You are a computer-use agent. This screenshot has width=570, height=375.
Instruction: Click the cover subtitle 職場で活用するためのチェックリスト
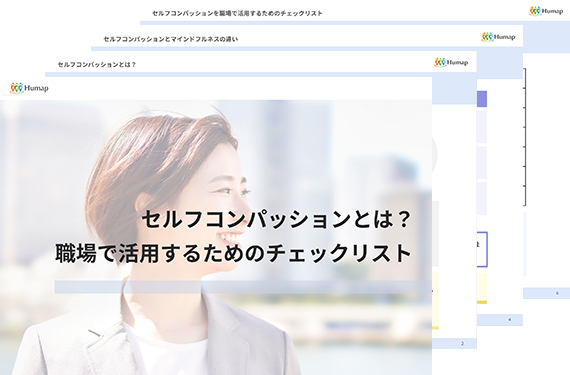click(x=233, y=253)
